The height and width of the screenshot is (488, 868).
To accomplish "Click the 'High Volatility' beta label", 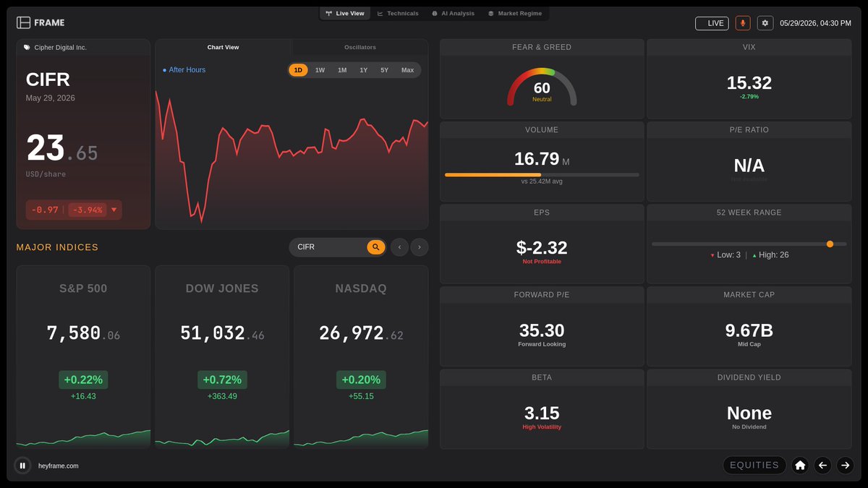I will (542, 427).
